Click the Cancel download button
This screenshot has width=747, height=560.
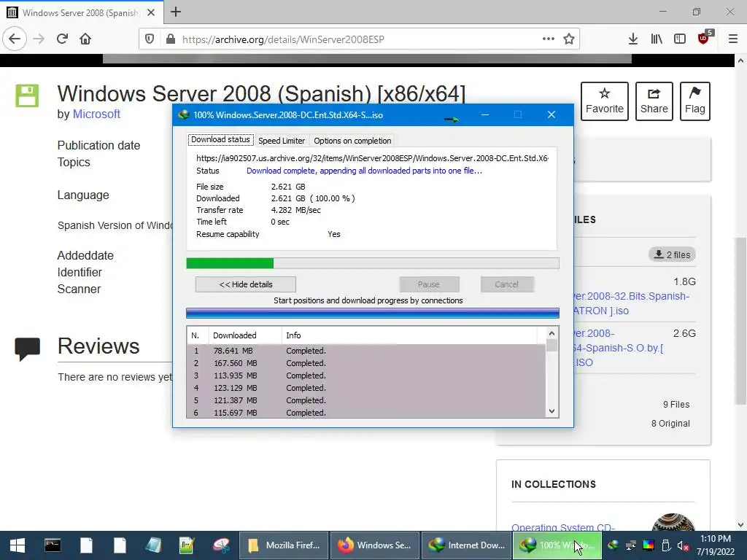(x=506, y=284)
